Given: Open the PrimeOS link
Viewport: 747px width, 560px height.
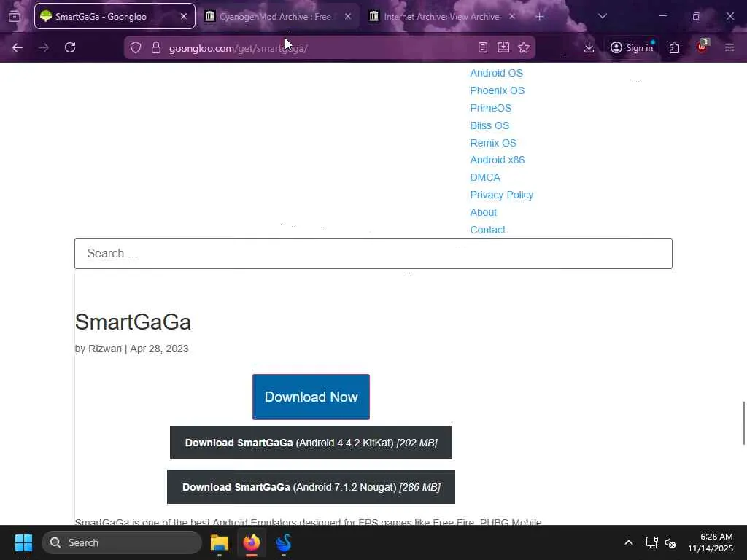Looking at the screenshot, I should tap(491, 108).
